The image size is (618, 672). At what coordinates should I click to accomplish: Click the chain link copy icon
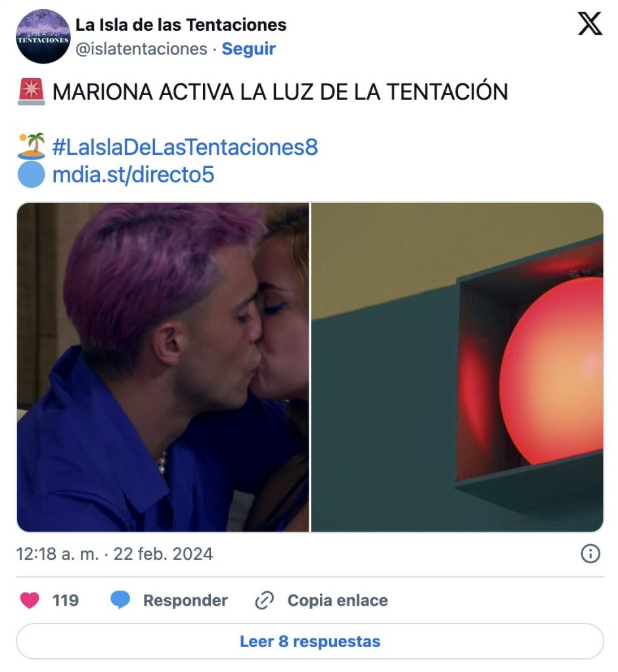pyautogui.click(x=264, y=600)
